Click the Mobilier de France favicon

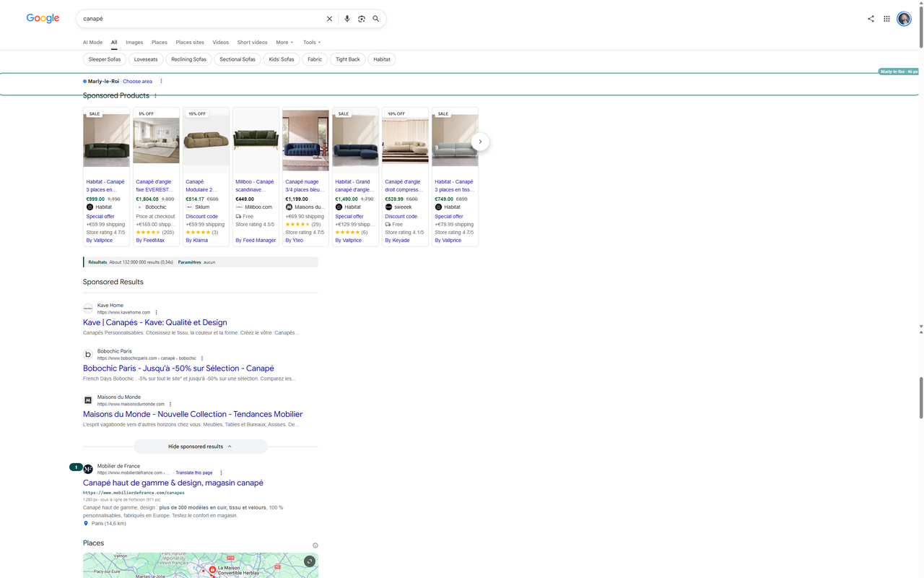pyautogui.click(x=88, y=469)
